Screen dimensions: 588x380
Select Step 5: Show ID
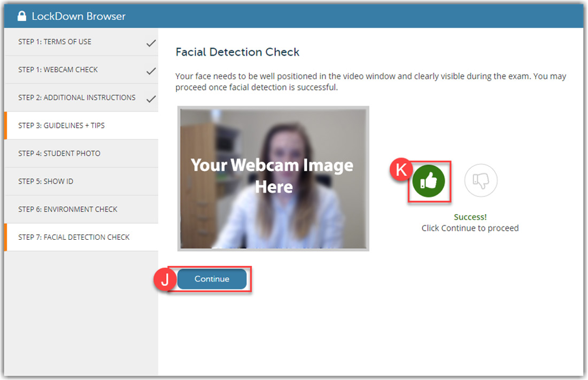click(46, 181)
